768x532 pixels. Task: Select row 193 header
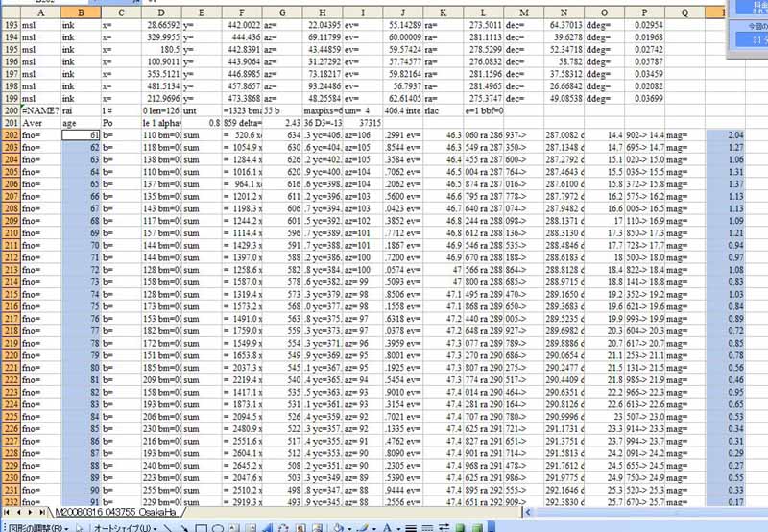coord(11,25)
